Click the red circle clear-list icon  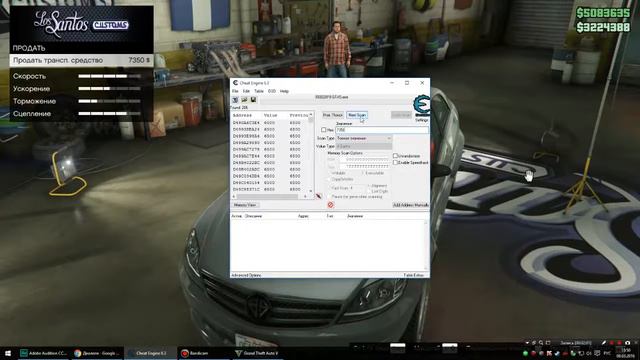coord(331,205)
